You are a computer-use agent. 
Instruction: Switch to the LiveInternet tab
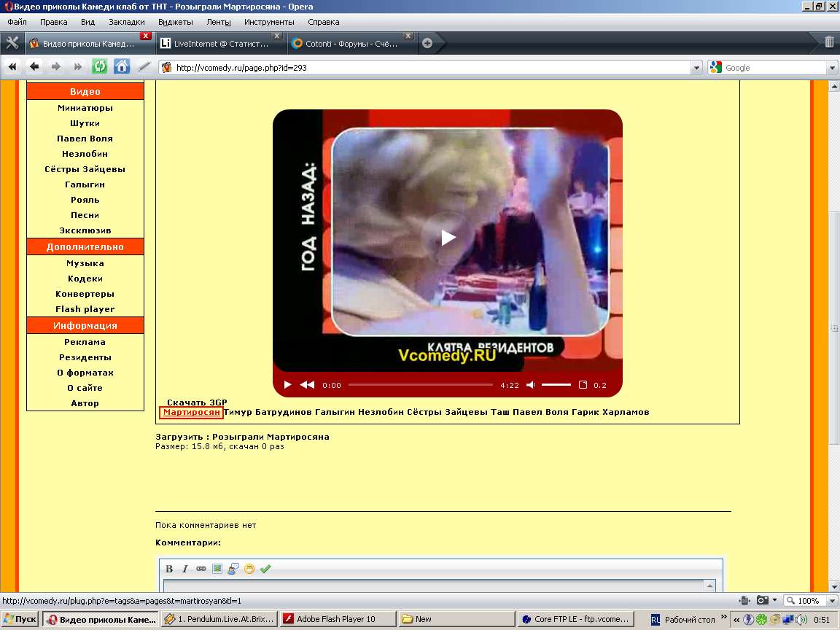click(x=220, y=43)
